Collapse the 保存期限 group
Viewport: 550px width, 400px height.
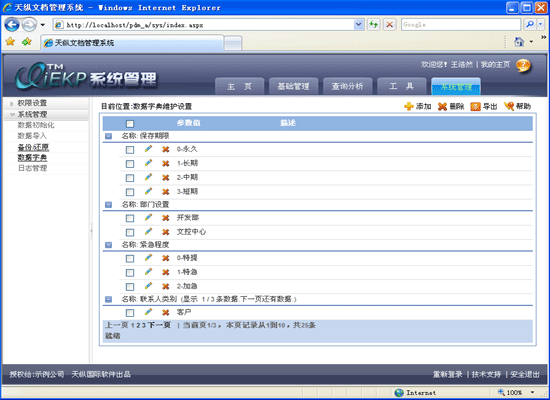coord(108,136)
